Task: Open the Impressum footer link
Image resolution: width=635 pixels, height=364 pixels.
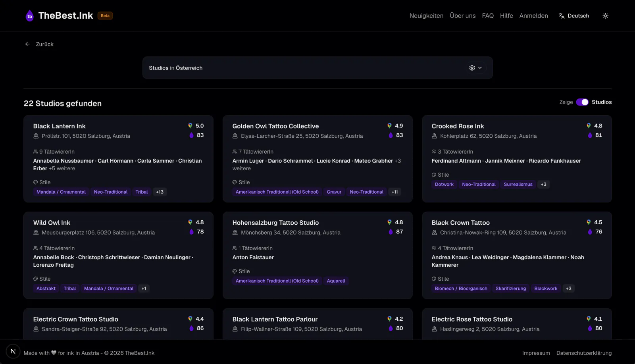Action: [x=536, y=353]
